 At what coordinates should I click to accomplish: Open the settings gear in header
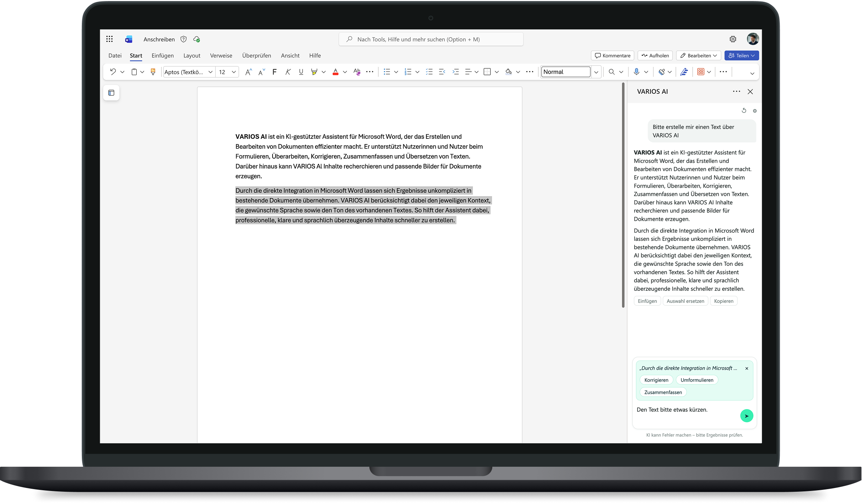(x=733, y=39)
